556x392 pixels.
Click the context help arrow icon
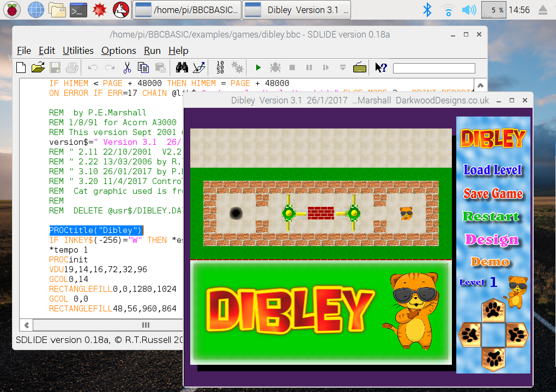pos(381,68)
